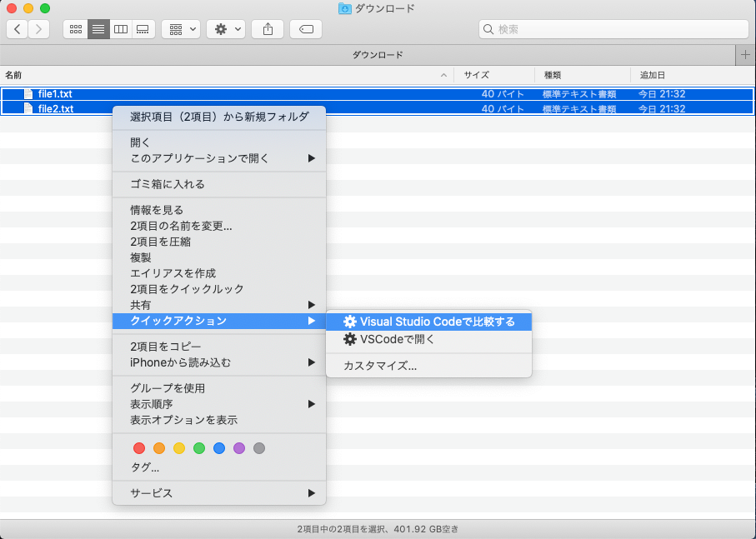Screen dimensions: 756x539
Task: Expand the サービス submenu
Action: pyautogui.click(x=218, y=493)
